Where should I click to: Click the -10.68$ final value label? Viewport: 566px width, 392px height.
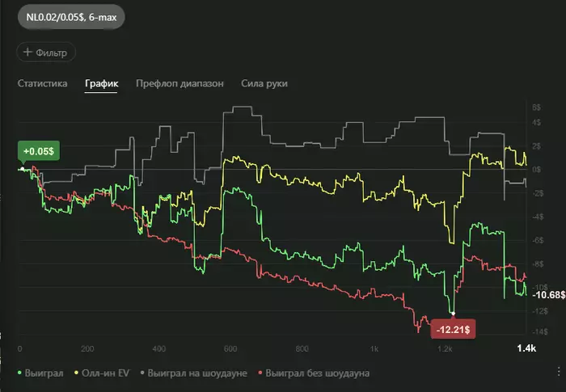point(548,295)
